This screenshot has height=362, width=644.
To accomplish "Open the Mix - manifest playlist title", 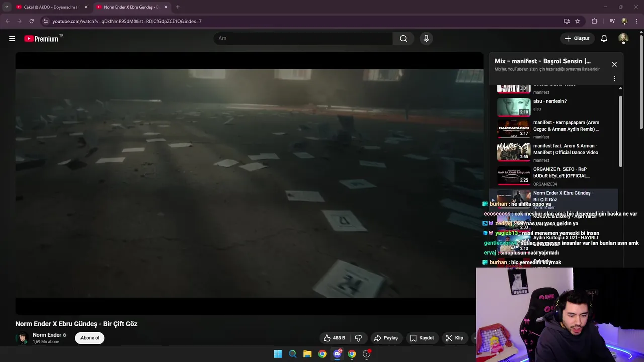I will click(542, 61).
